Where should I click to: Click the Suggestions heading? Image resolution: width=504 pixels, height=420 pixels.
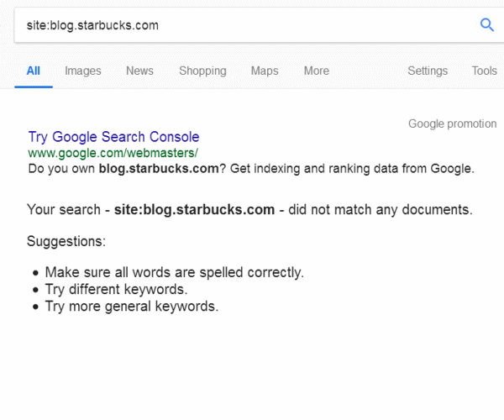[x=66, y=242]
